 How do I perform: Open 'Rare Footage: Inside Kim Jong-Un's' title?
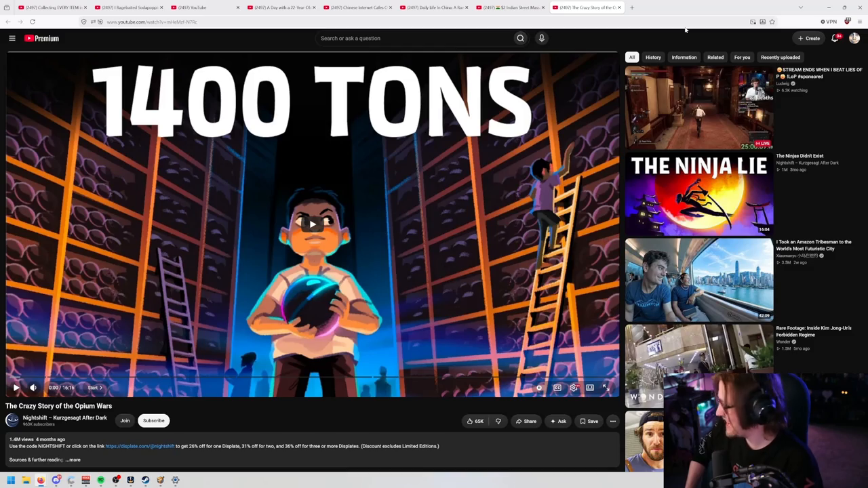(x=814, y=331)
